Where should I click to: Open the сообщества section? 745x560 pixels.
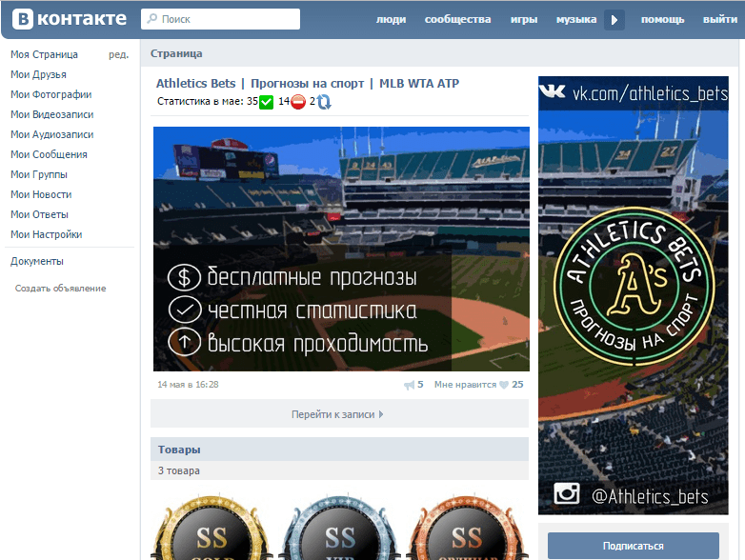coord(457,19)
